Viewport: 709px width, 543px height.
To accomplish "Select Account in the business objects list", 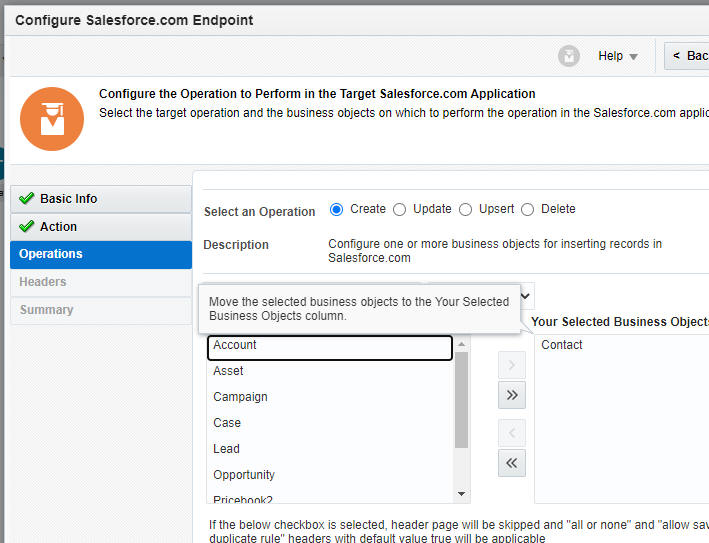I will (x=330, y=347).
